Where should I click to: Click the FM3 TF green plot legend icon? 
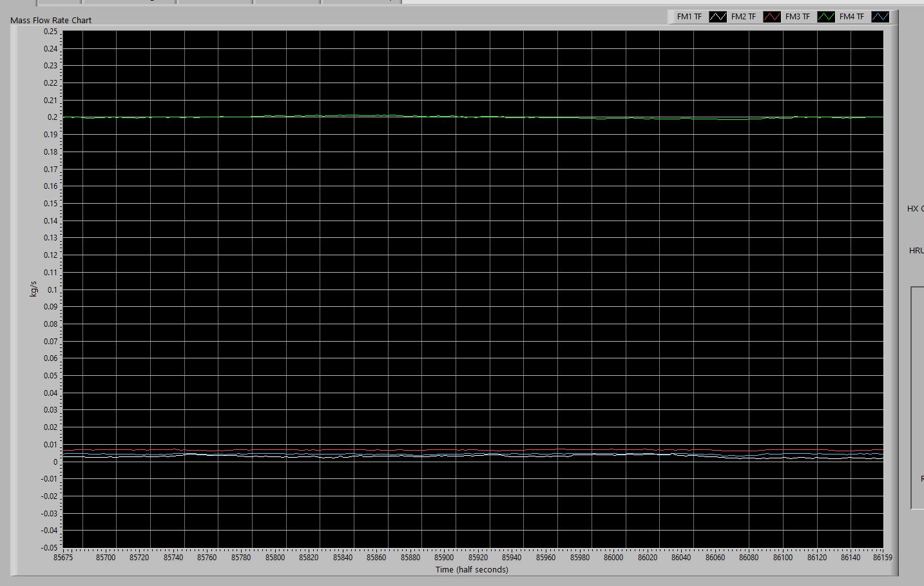click(x=825, y=17)
